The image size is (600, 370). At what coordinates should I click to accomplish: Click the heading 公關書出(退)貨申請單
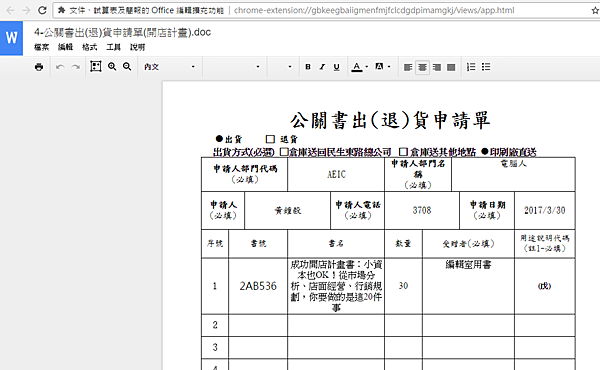pyautogui.click(x=390, y=121)
